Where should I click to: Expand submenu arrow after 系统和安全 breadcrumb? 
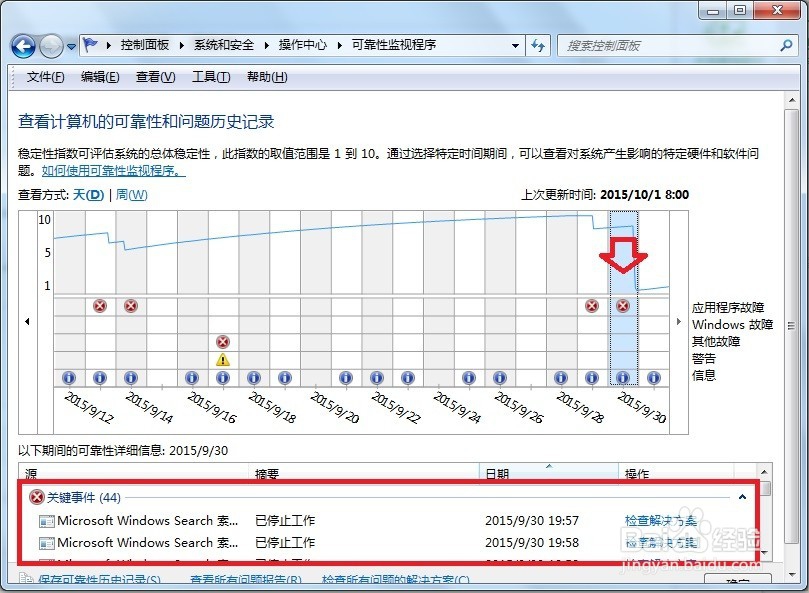267,45
